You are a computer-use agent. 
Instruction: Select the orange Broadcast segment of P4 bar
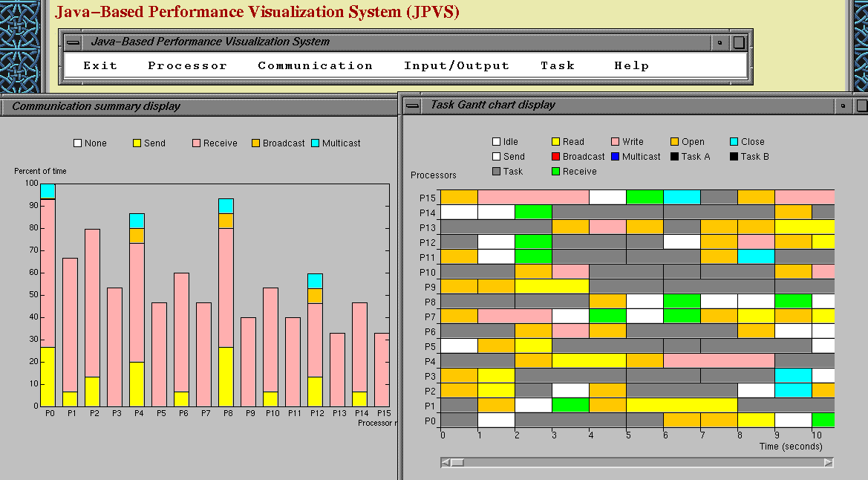point(137,236)
